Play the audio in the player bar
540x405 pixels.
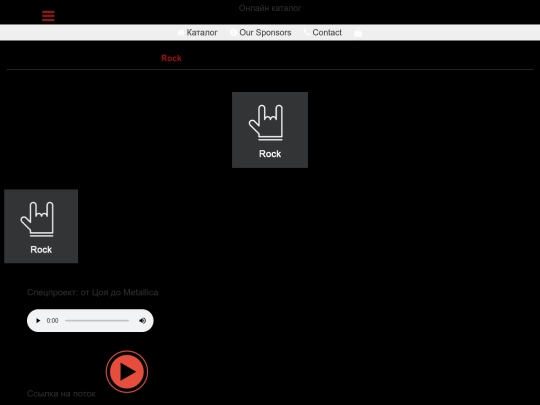38,321
